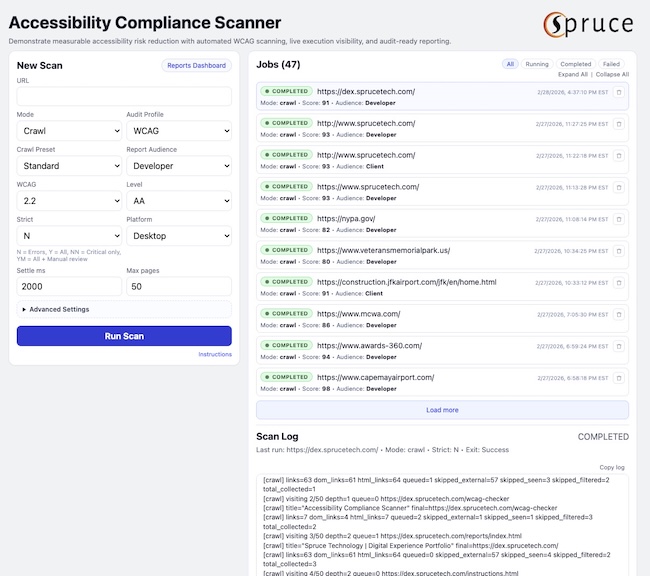
Task: Open the Platform dropdown
Action: click(179, 236)
